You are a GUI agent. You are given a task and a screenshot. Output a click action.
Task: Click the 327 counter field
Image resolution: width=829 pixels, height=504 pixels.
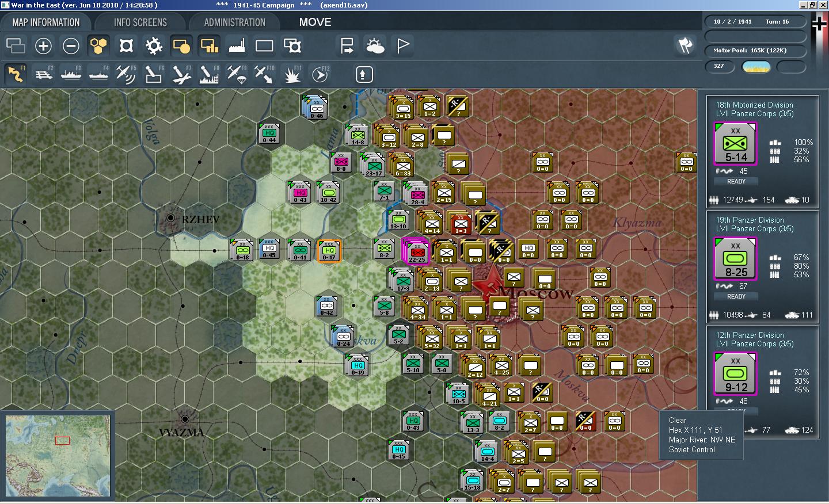(721, 67)
